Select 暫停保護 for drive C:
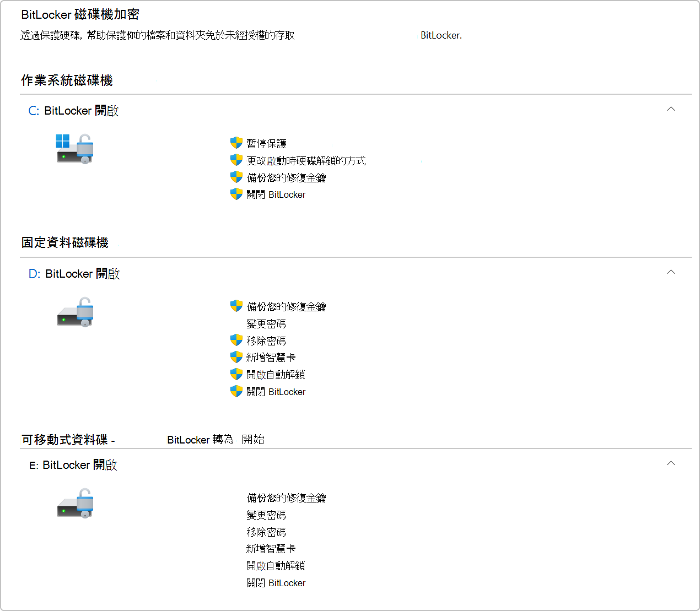700x611 pixels. click(267, 144)
